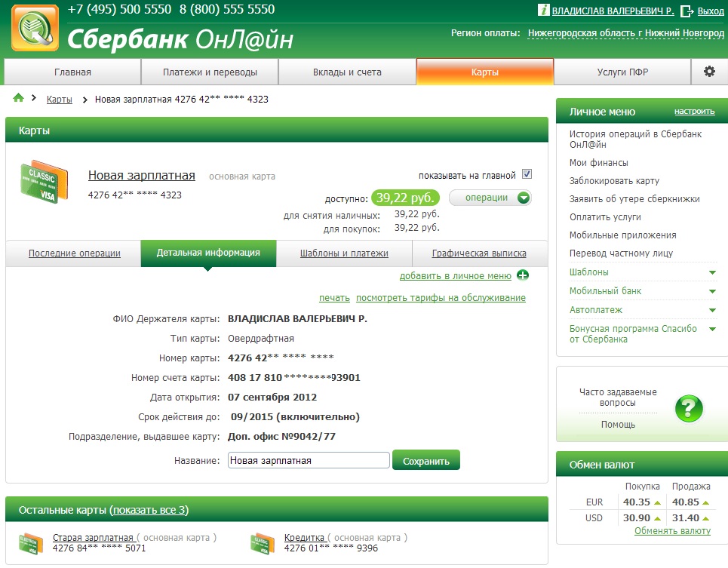Click the logout door icon
728x568 pixels.
(x=687, y=11)
